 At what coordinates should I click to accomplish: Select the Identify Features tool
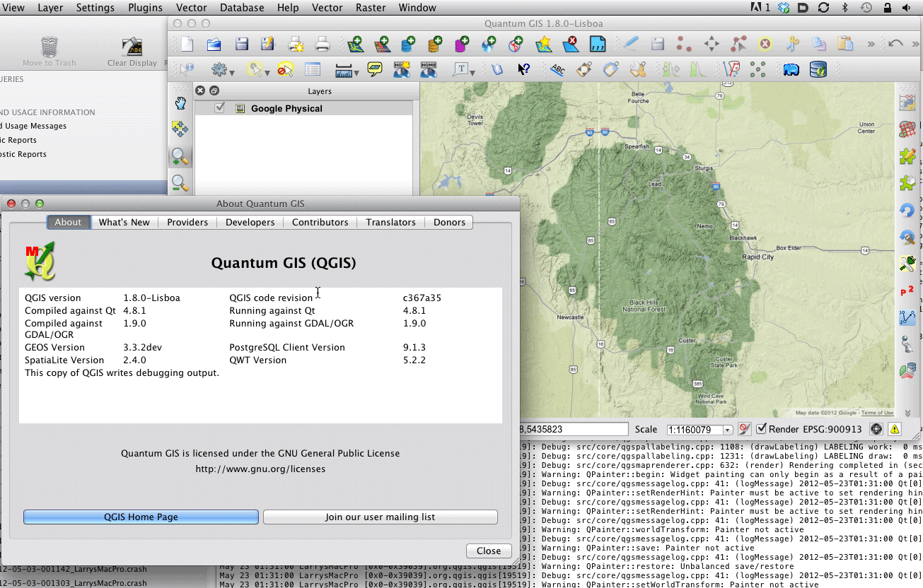click(186, 69)
